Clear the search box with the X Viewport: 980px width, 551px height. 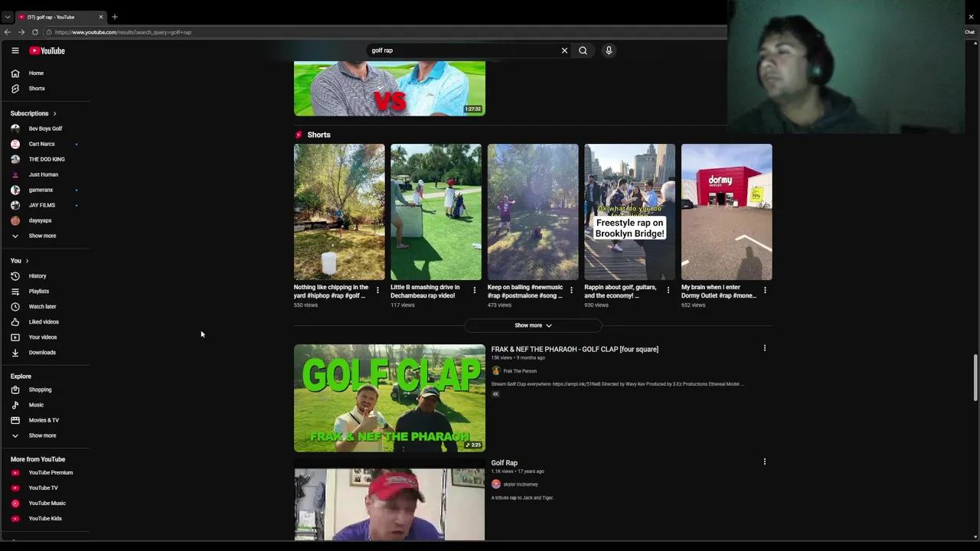pos(564,51)
